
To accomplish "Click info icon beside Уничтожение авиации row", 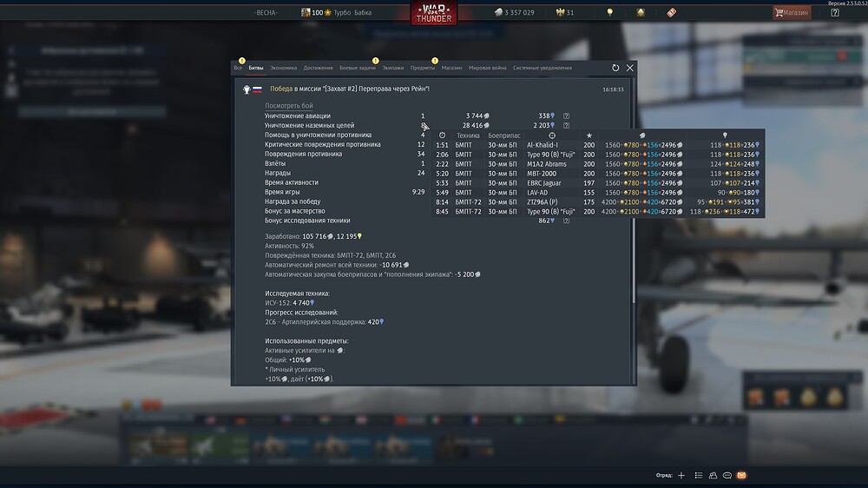I will pos(566,115).
